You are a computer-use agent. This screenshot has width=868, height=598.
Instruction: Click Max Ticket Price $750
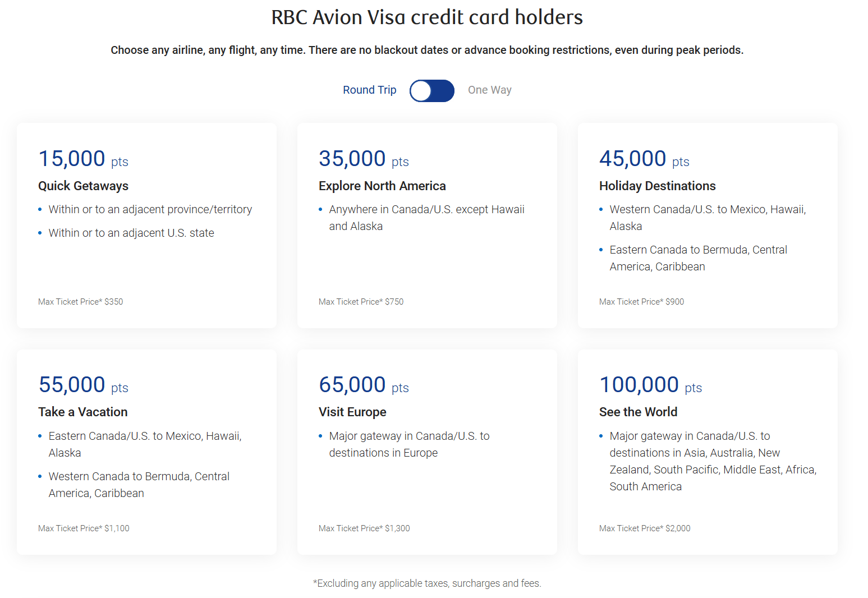point(361,302)
